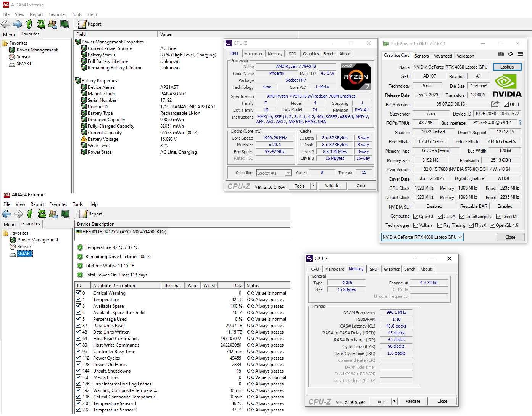Toggle Ray Tracing checkbox in GPU-Z
This screenshot has width=532, height=416.
[x=440, y=225]
